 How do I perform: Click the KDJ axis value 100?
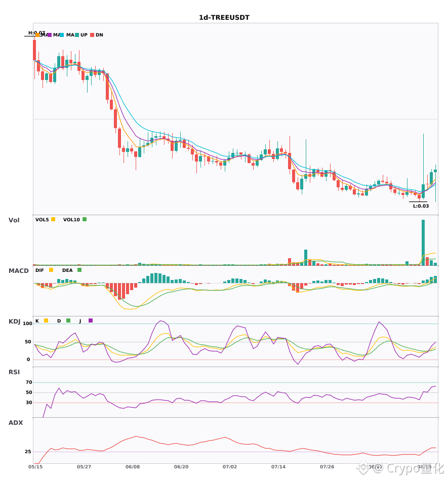27,324
